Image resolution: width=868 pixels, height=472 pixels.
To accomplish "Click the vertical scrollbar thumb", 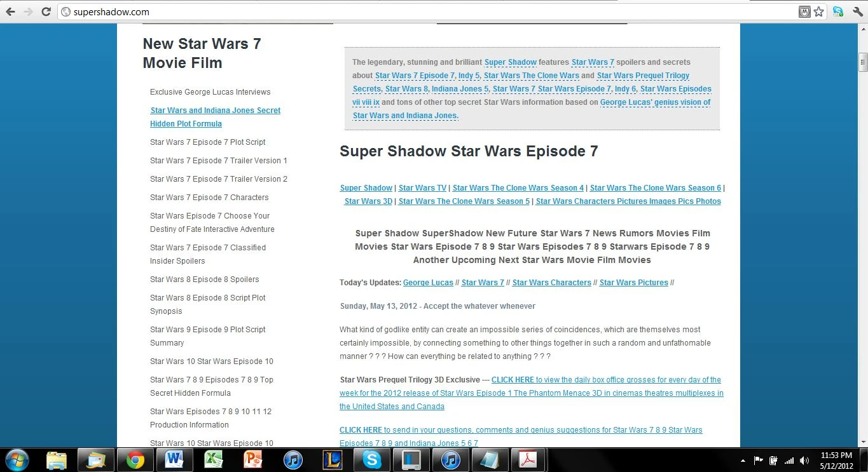I will pos(863,62).
